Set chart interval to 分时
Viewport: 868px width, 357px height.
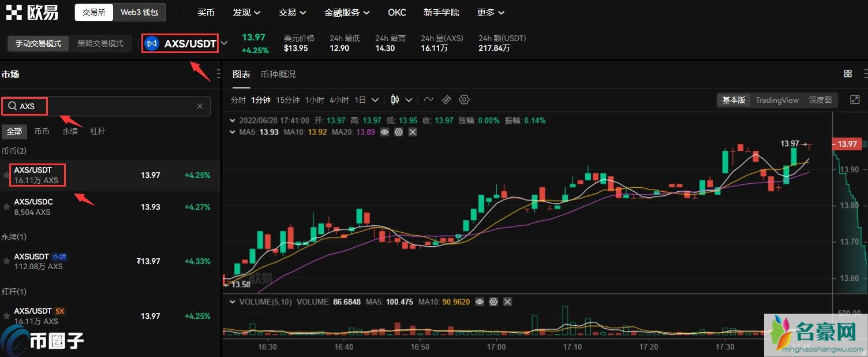click(238, 100)
